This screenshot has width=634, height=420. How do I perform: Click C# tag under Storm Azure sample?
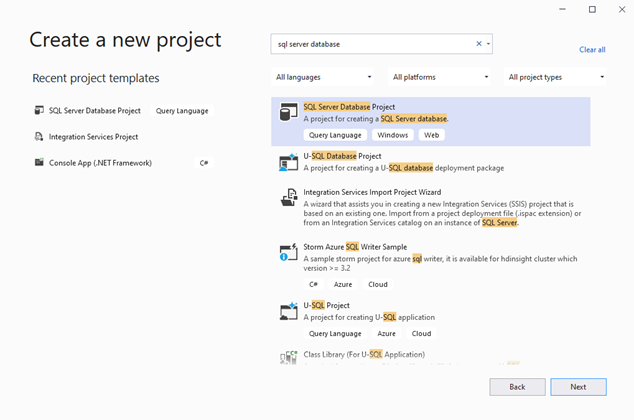coord(313,285)
